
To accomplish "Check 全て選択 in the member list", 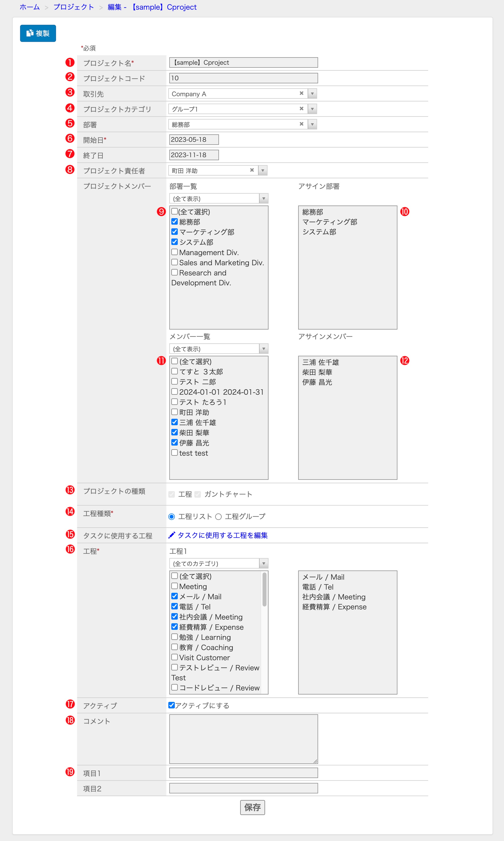I will [175, 361].
